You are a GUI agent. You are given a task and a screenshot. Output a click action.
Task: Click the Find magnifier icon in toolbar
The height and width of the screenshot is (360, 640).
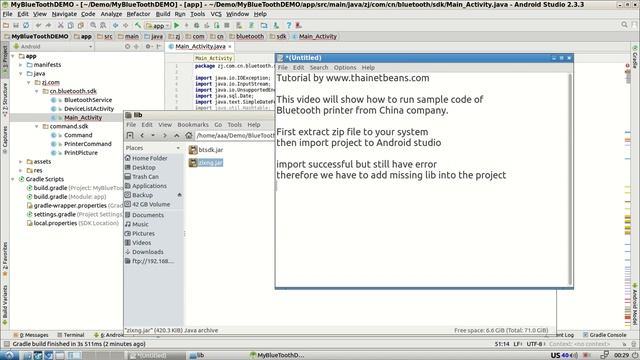click(x=93, y=25)
